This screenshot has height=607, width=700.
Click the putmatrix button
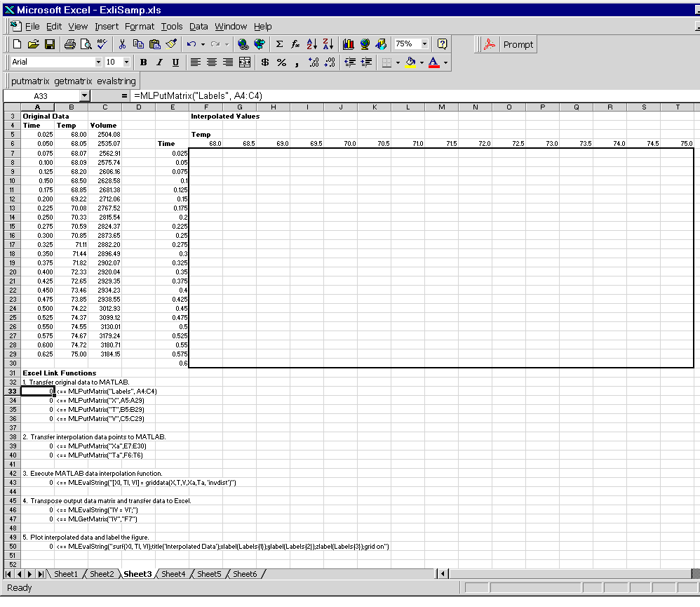(x=30, y=81)
